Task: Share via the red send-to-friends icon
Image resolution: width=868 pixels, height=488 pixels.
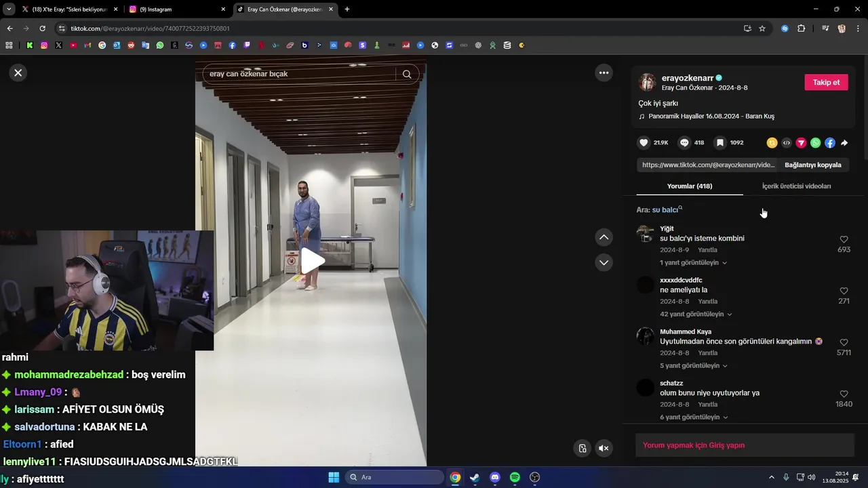Action: coord(801,143)
